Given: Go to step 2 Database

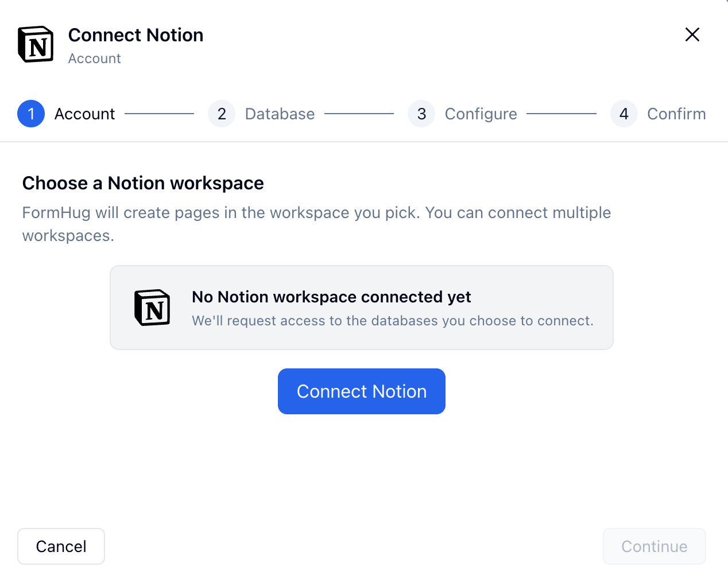Looking at the screenshot, I should (261, 114).
